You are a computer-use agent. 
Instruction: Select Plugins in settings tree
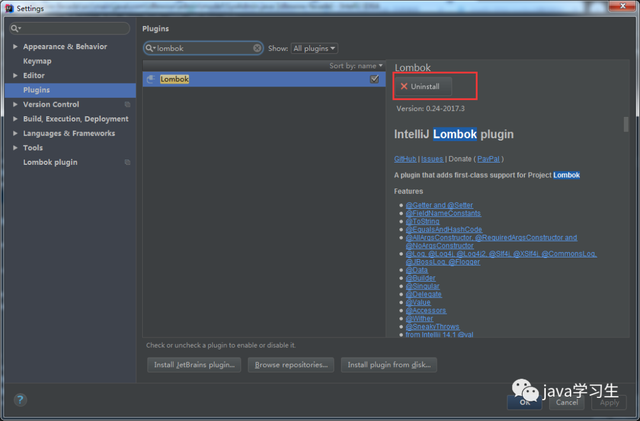coord(70,90)
